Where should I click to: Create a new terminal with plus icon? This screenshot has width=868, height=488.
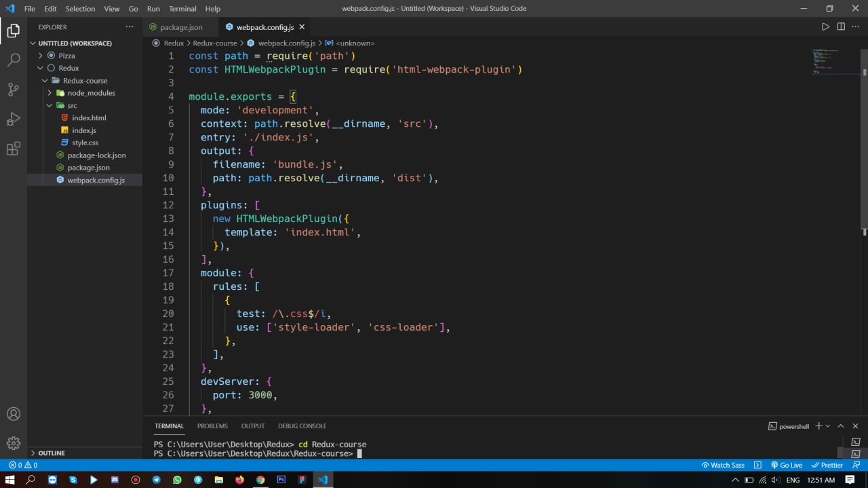[818, 426]
